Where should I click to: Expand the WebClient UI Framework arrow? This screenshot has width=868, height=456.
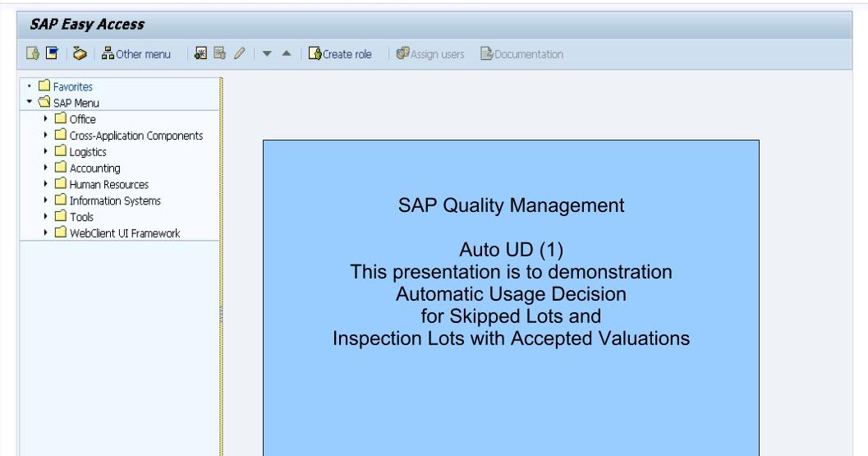coord(45,233)
